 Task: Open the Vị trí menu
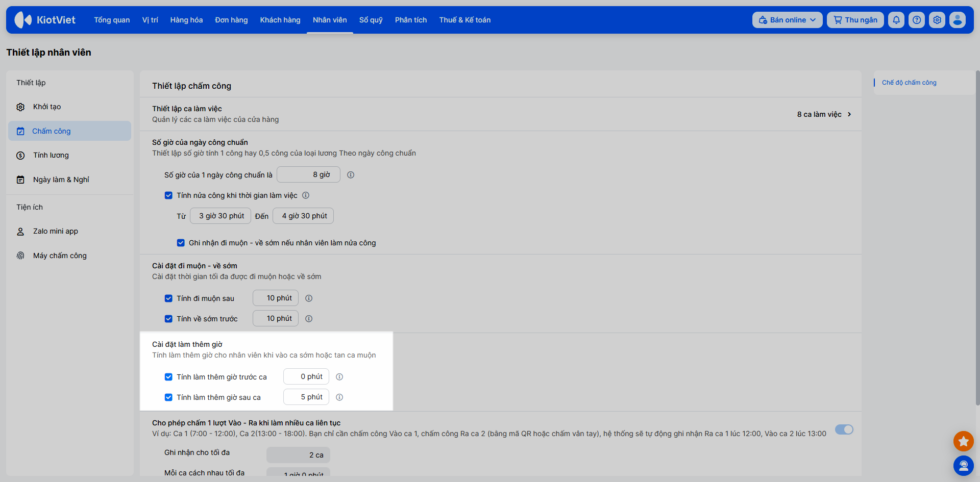pos(150,20)
